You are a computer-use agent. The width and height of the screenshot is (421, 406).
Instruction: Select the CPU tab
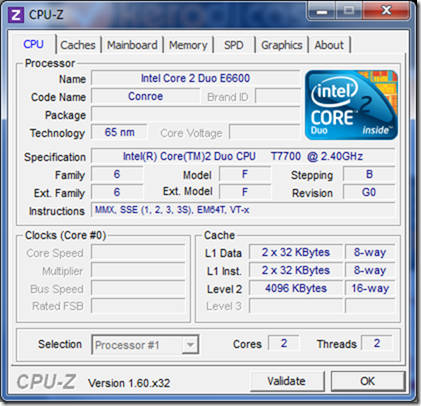tap(33, 44)
